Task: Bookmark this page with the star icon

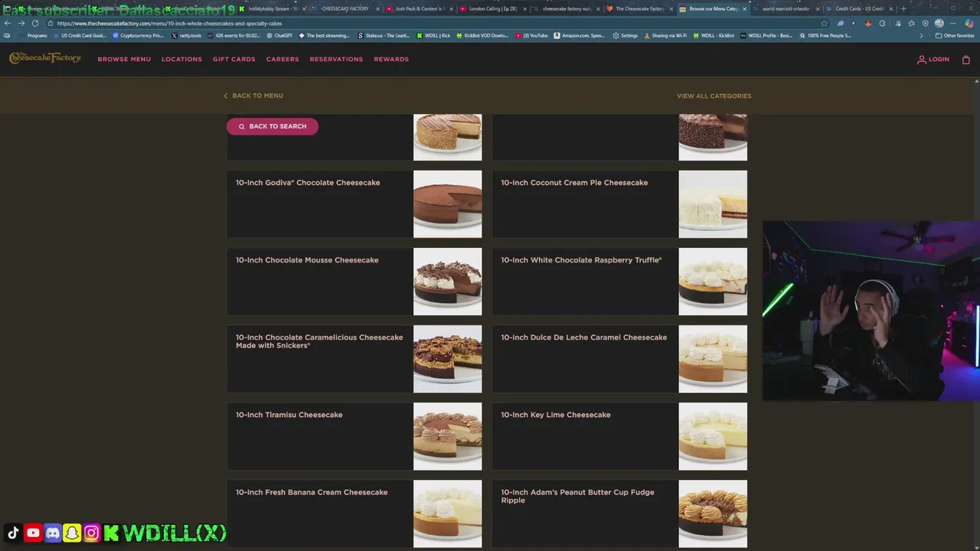Action: click(x=825, y=23)
